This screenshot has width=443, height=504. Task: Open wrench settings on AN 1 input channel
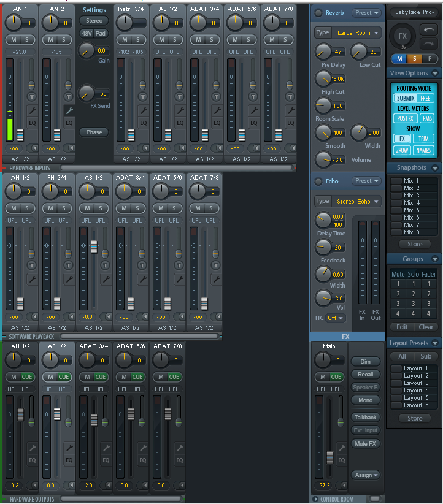point(32,110)
